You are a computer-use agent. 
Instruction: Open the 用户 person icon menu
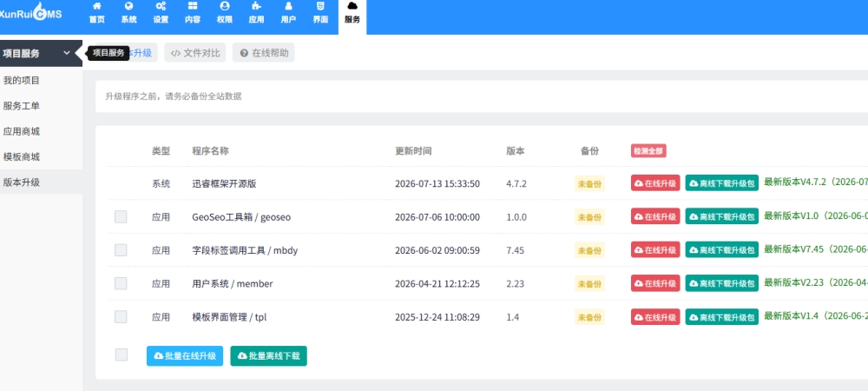(288, 13)
